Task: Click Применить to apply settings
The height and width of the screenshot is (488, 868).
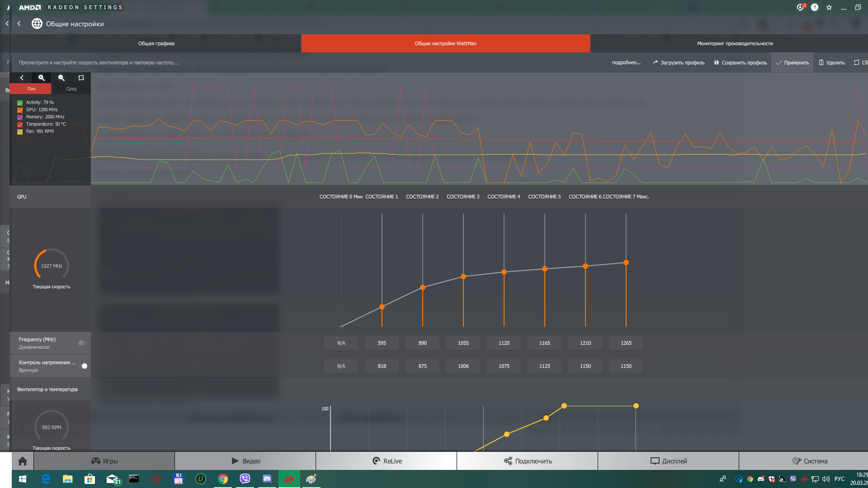Action: [793, 63]
